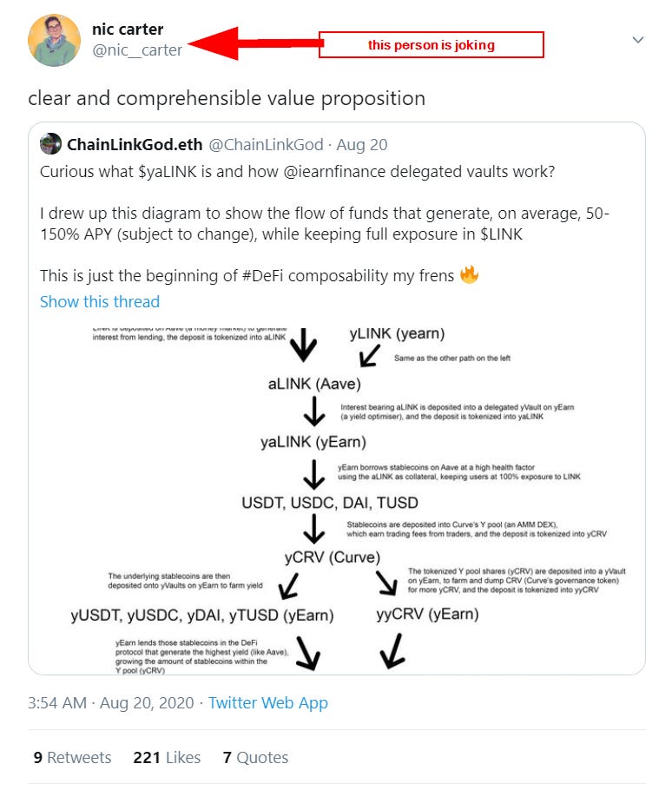Viewport: 672px width, 790px height.
Task: Click the tweet timestamp 3:54 AM Aug 20, 2020
Action: pos(111,703)
